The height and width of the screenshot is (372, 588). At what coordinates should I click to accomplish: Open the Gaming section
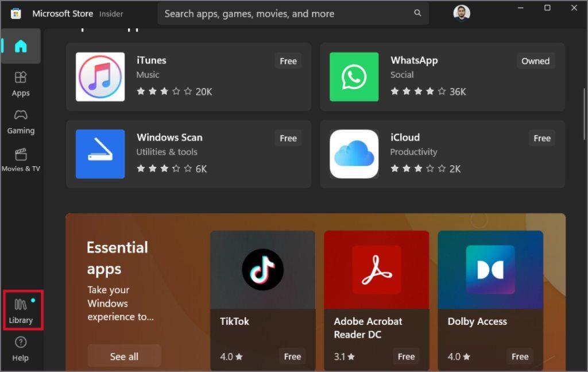coord(21,122)
